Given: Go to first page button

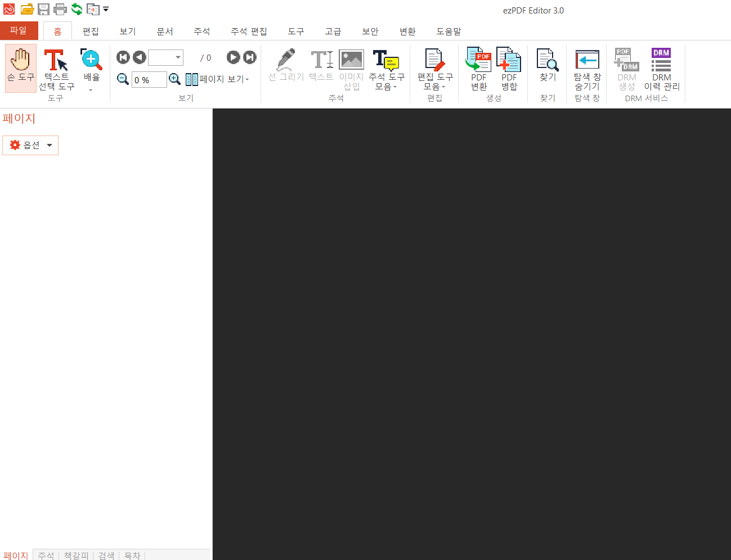Looking at the screenshot, I should tap(123, 57).
